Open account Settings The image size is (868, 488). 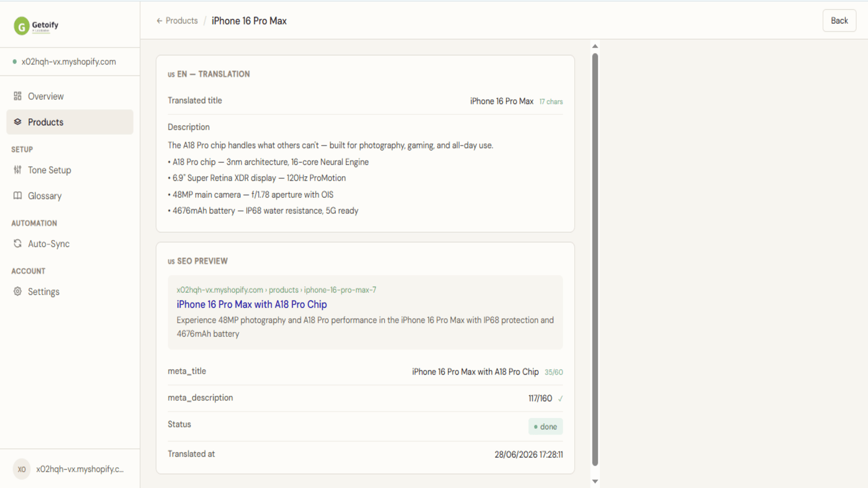[x=69, y=291]
